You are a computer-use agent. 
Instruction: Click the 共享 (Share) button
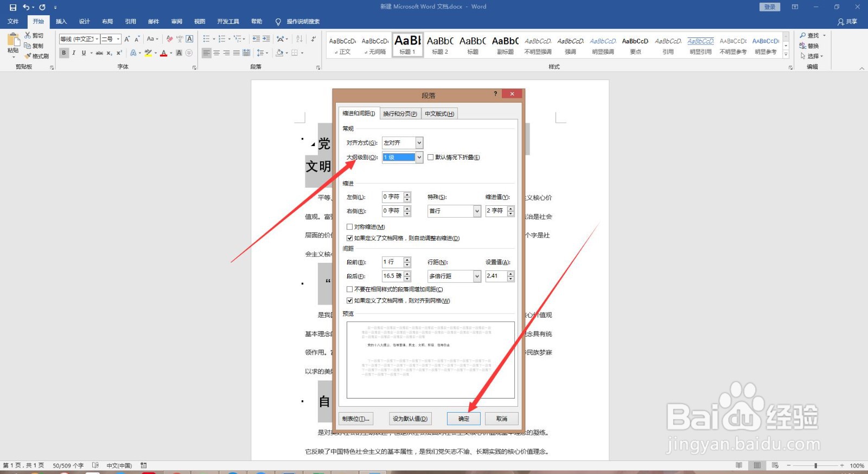point(847,22)
